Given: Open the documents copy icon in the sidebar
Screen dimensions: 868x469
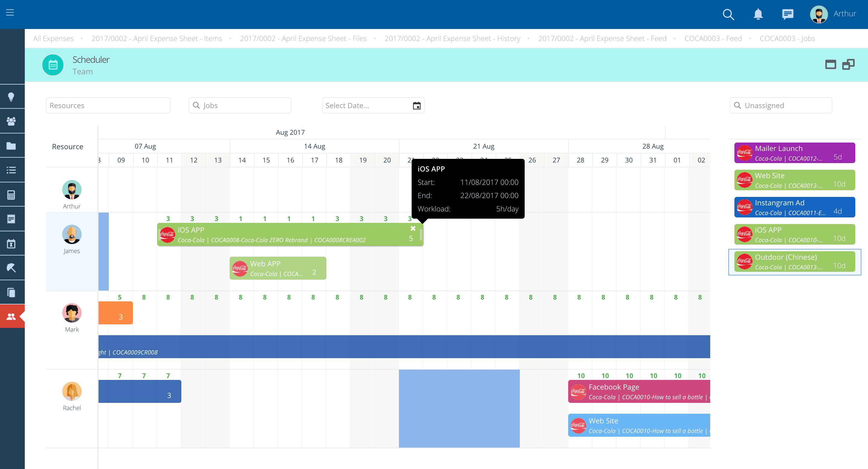Looking at the screenshot, I should [x=11, y=292].
